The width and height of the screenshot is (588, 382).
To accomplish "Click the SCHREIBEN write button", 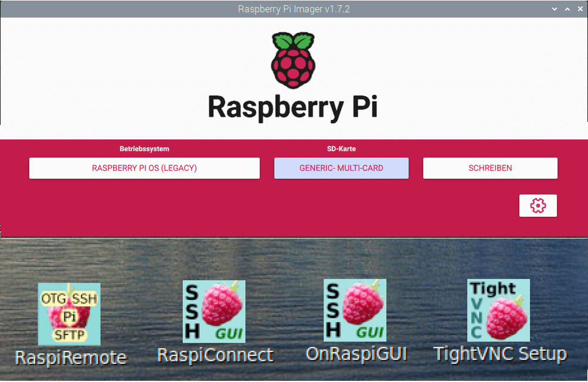I will point(490,168).
